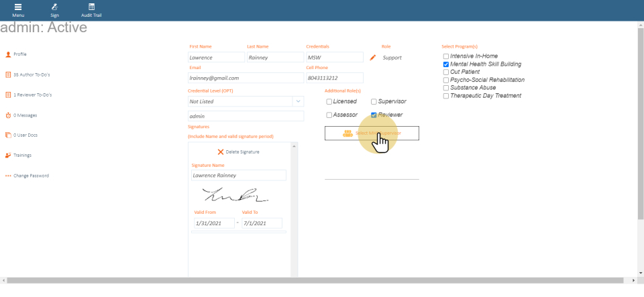Screen dimensions: 644x297
Task: Check the Substance Abuse program box
Action: pyautogui.click(x=446, y=88)
